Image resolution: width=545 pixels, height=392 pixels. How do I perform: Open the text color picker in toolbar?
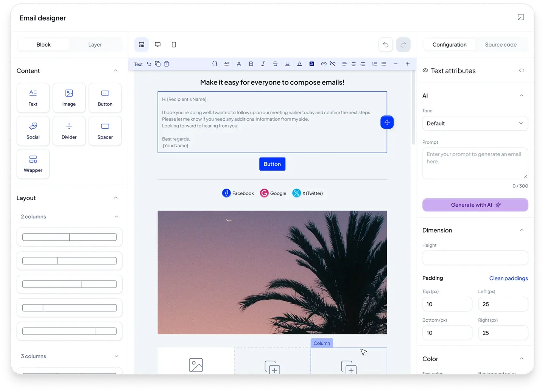pyautogui.click(x=299, y=64)
